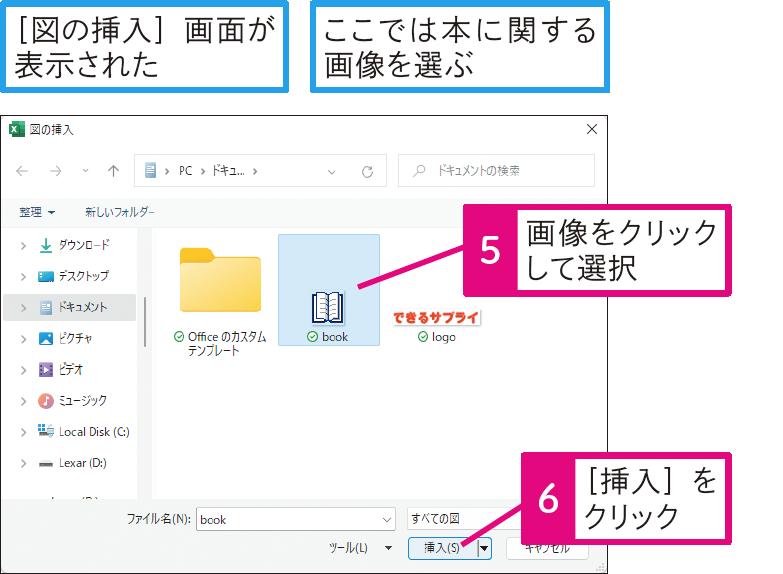Click the video film icon
The width and height of the screenshot is (783, 574).
coord(46,370)
